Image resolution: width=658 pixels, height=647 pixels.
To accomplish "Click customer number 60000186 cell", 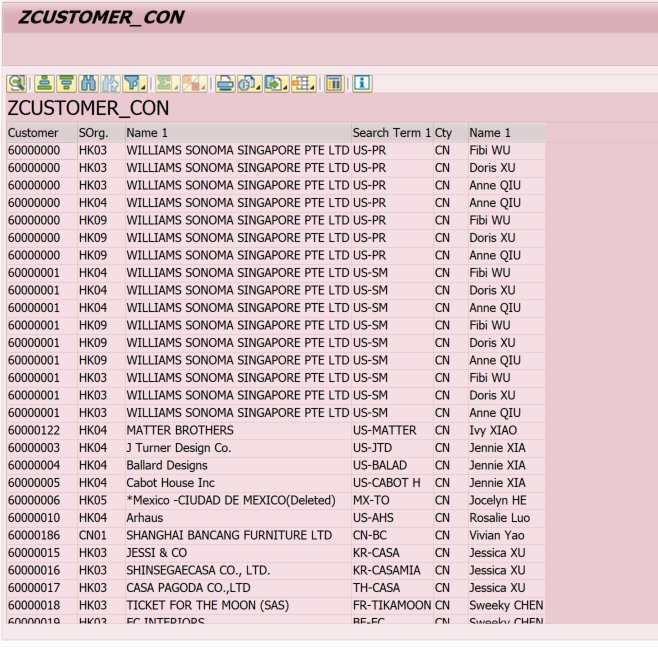I will 34,536.
